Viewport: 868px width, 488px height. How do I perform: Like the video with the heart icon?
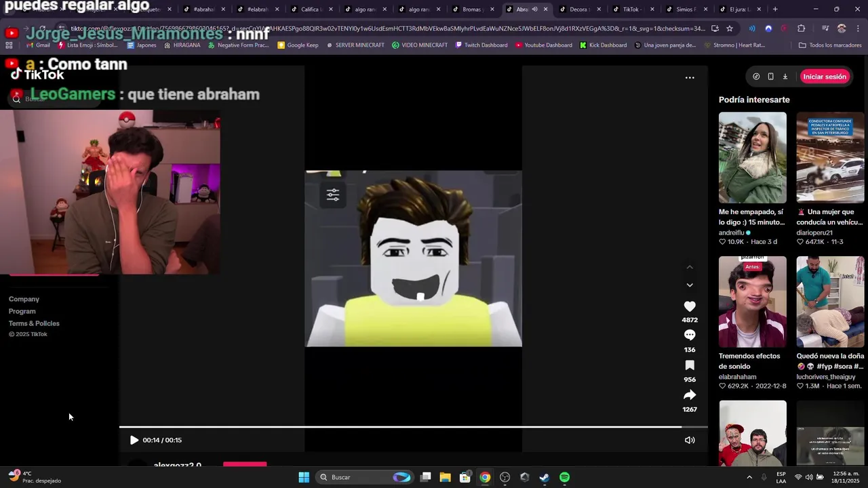click(690, 306)
